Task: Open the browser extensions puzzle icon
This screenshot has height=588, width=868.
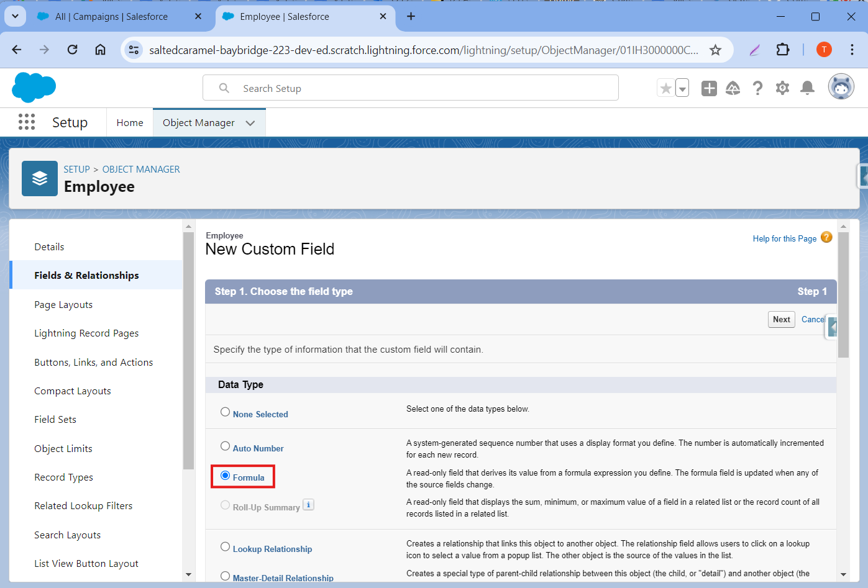Action: coord(783,50)
